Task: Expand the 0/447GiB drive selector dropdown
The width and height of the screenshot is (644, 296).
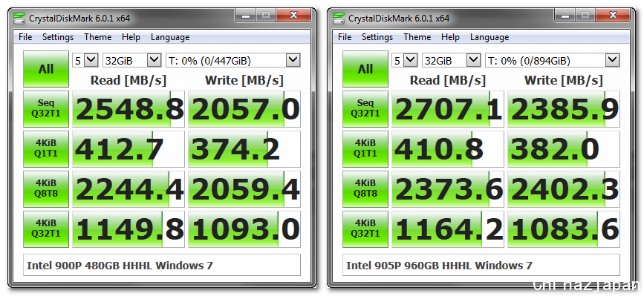Action: [x=233, y=61]
